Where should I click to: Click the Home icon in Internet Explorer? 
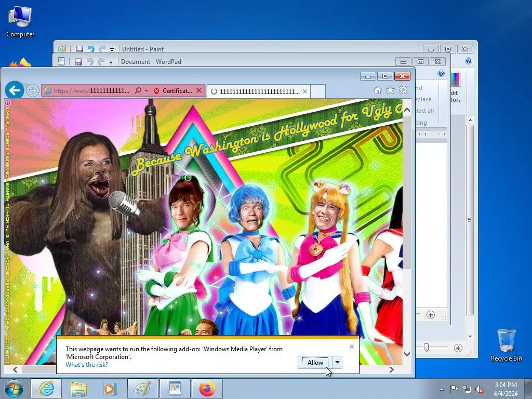click(377, 90)
